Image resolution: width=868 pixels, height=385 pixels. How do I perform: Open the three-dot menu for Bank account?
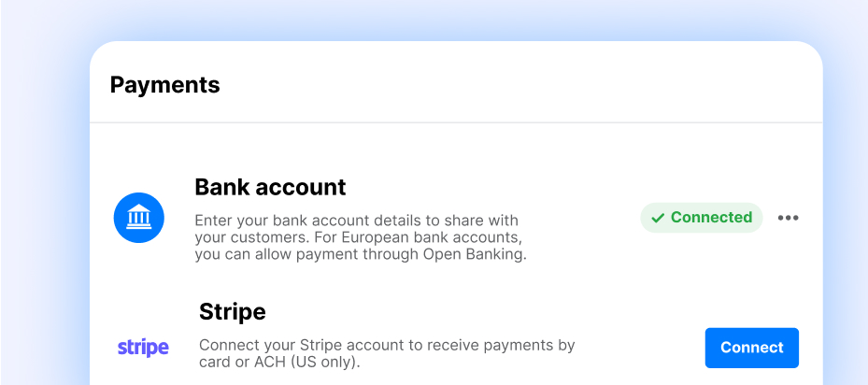point(789,218)
